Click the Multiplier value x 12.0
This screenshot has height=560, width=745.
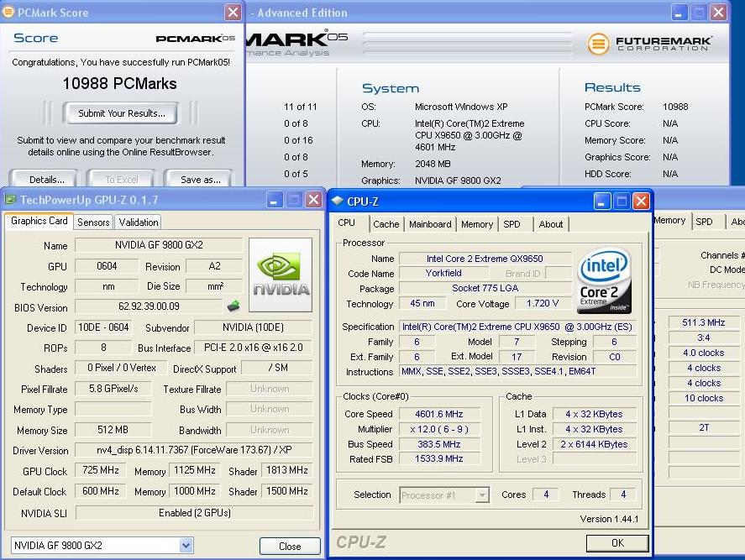[439, 429]
